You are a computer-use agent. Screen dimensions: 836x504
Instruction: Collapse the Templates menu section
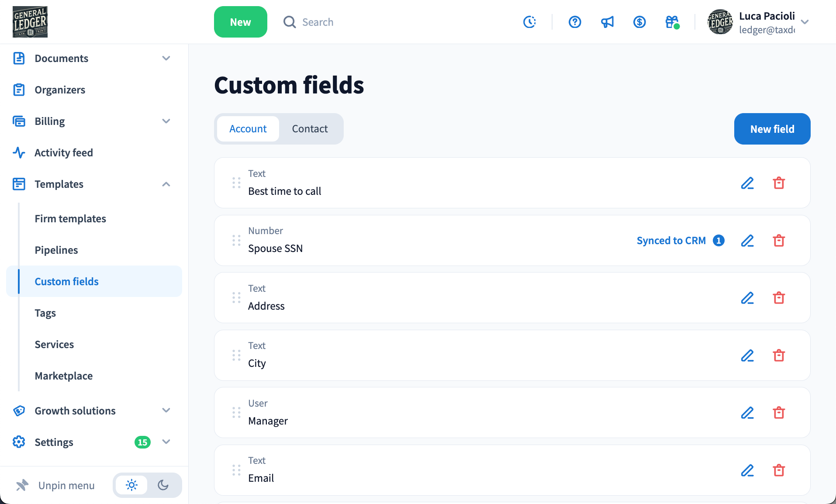pyautogui.click(x=166, y=184)
